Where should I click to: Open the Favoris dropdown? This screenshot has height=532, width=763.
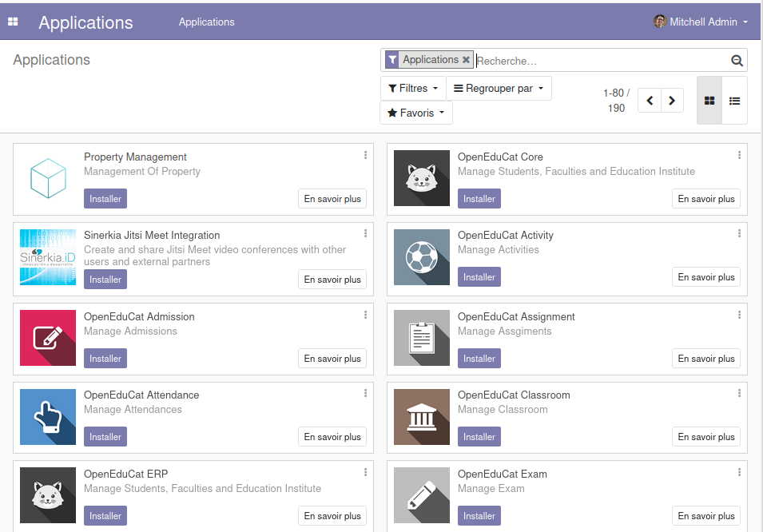point(415,113)
